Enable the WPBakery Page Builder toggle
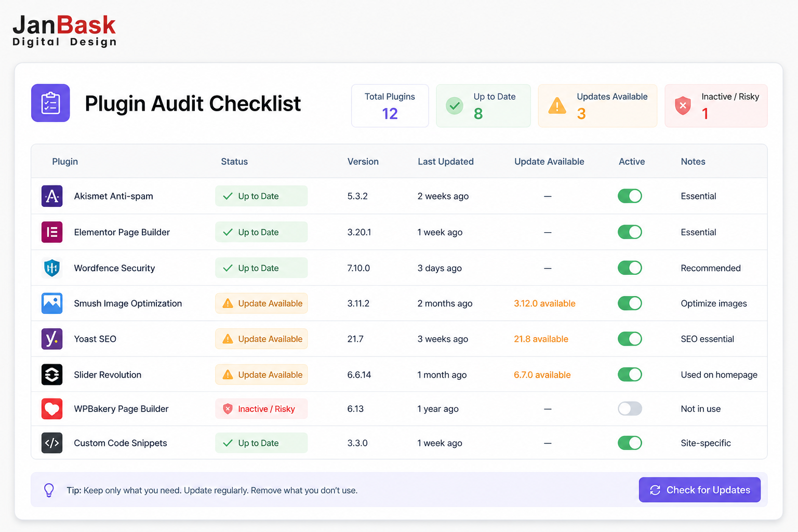 pyautogui.click(x=630, y=409)
